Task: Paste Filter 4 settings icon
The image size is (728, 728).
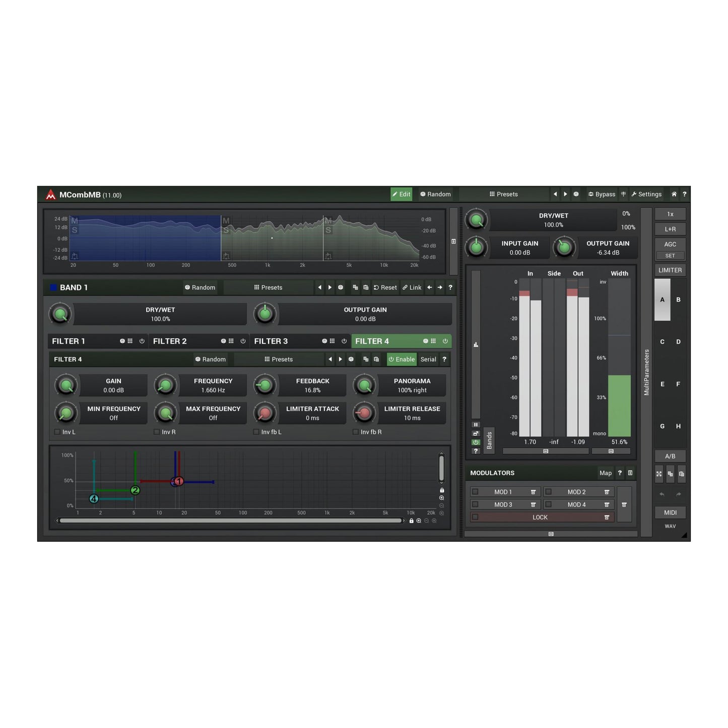Action: click(376, 359)
